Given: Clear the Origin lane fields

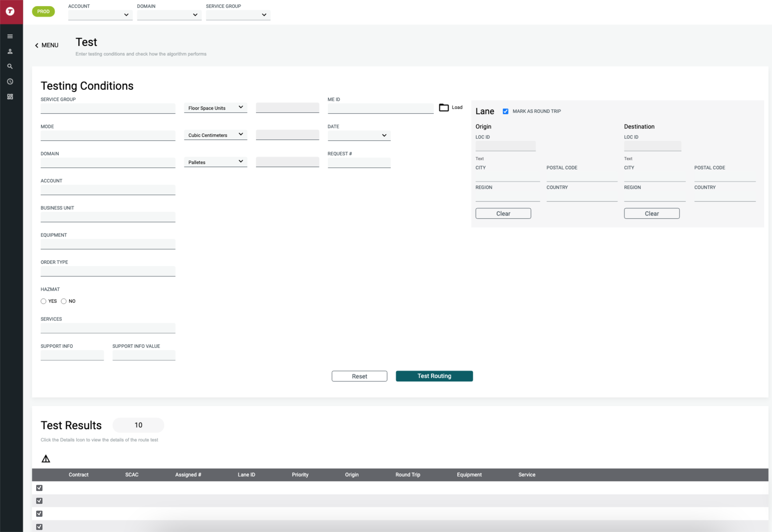Looking at the screenshot, I should point(503,213).
